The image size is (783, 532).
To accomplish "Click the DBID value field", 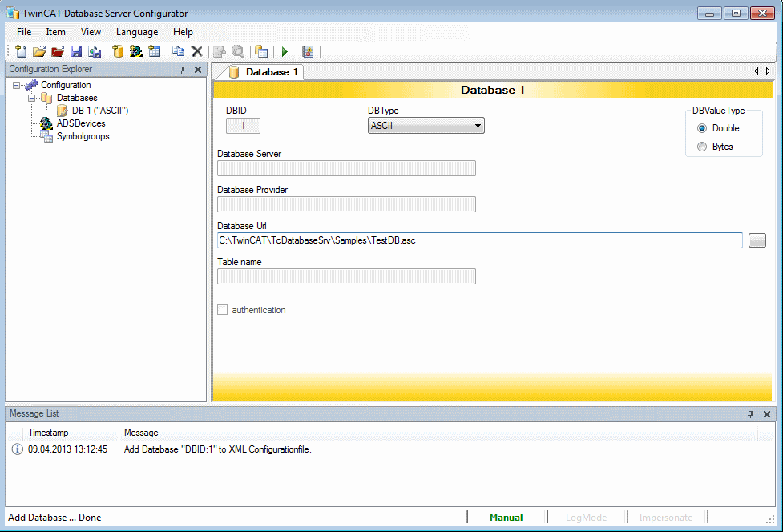I will click(243, 126).
